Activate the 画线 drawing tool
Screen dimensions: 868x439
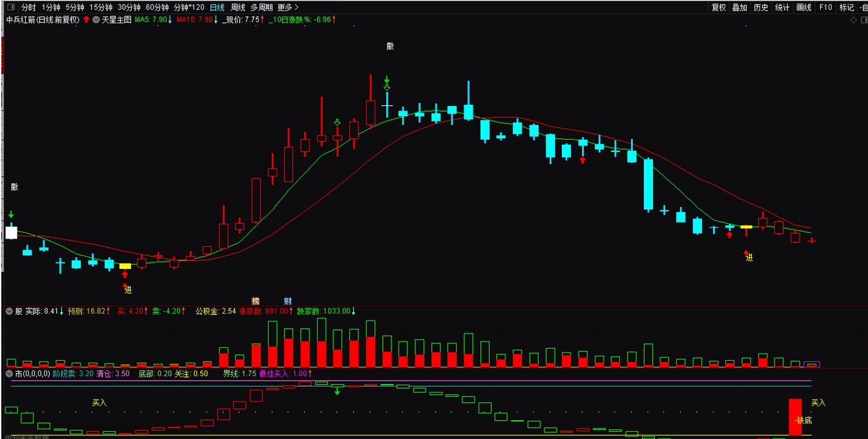point(803,8)
